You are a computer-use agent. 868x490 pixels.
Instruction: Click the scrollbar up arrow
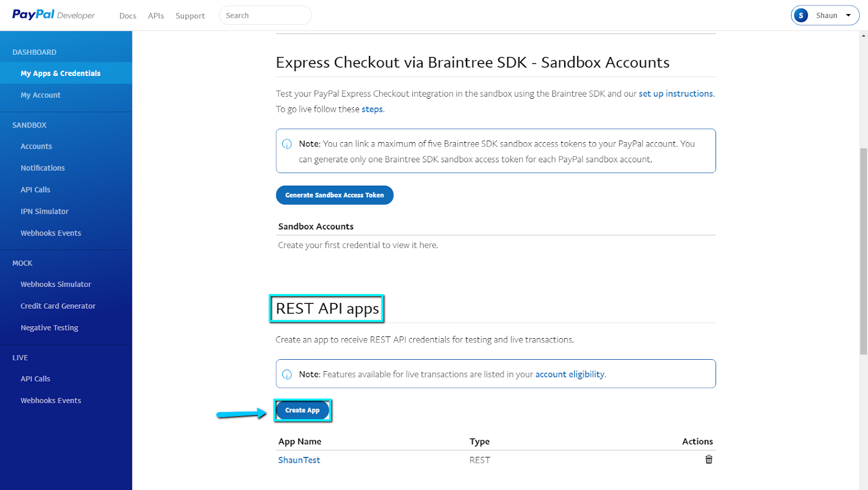[864, 35]
